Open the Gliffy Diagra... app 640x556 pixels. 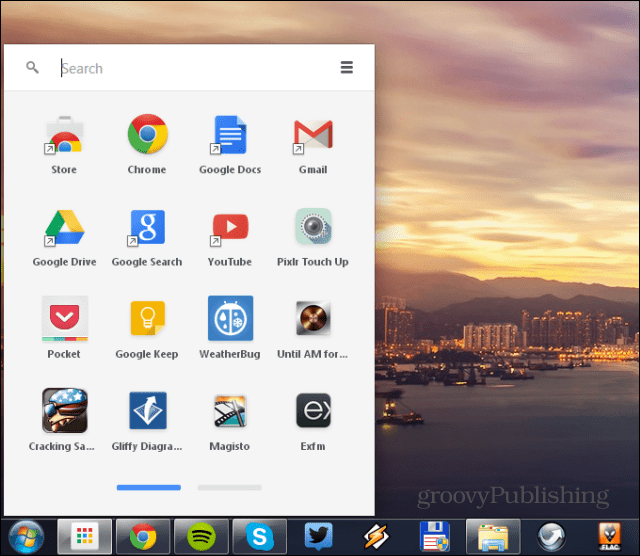coord(148,410)
